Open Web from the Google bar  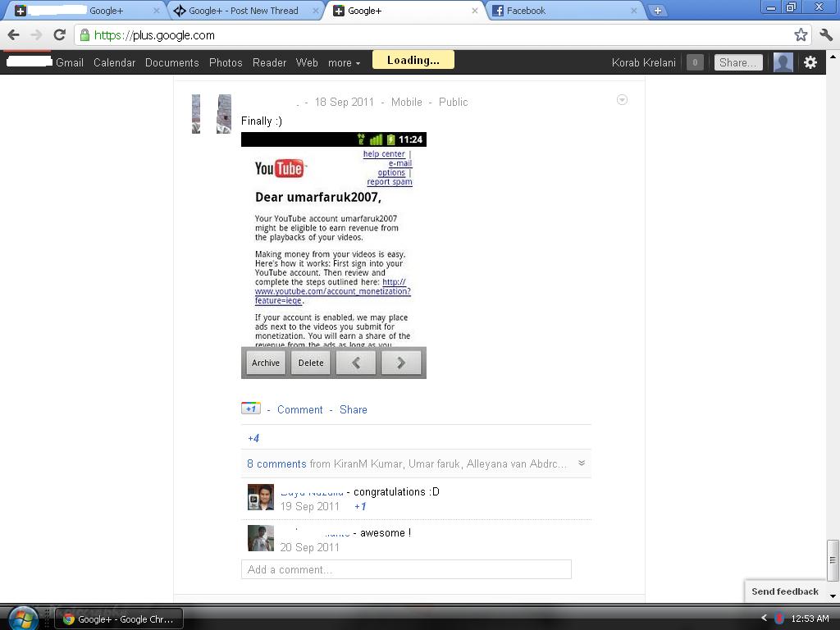307,62
